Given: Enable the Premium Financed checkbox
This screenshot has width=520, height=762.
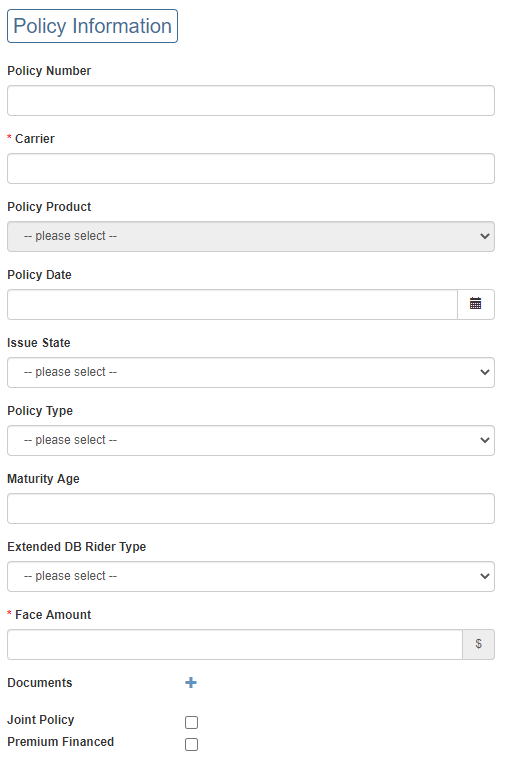Looking at the screenshot, I should (191, 745).
